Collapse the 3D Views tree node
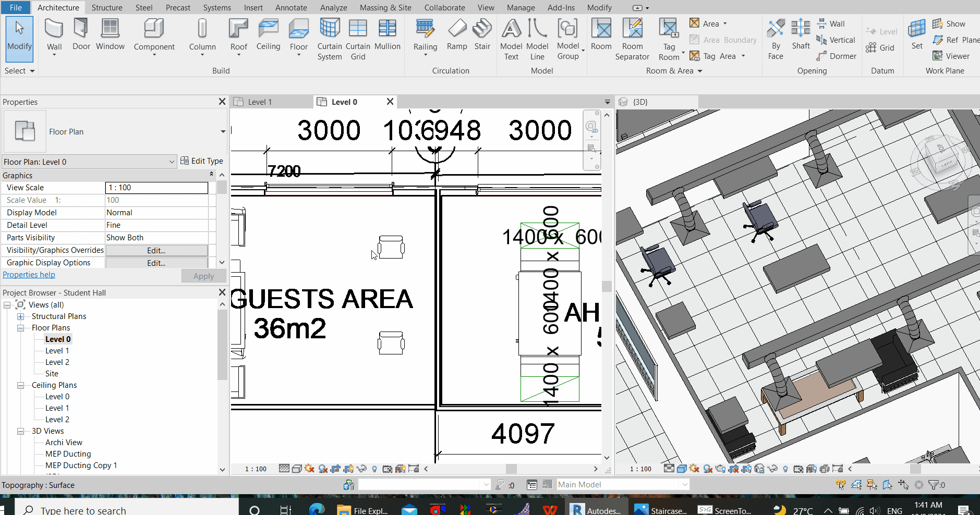The image size is (980, 515). pos(20,431)
